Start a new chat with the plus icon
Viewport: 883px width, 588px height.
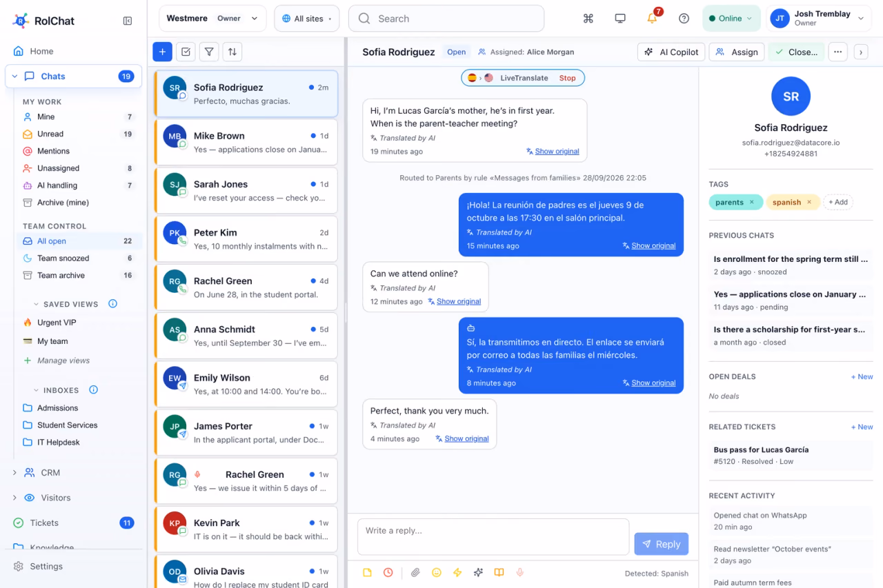point(162,52)
